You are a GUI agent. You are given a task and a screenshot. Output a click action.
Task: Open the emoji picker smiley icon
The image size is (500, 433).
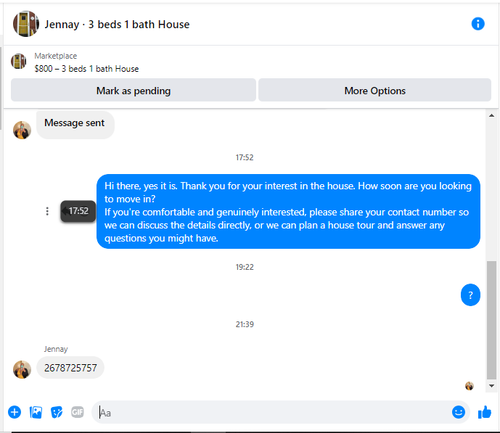(458, 412)
